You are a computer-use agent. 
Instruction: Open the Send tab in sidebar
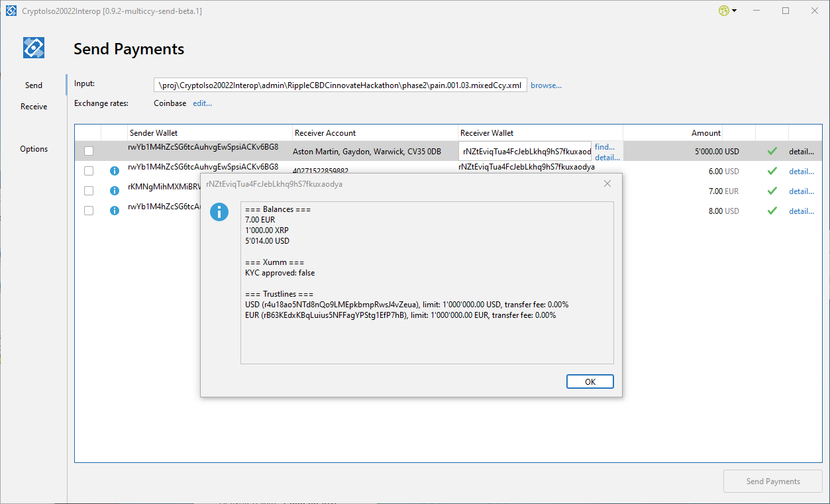[34, 85]
